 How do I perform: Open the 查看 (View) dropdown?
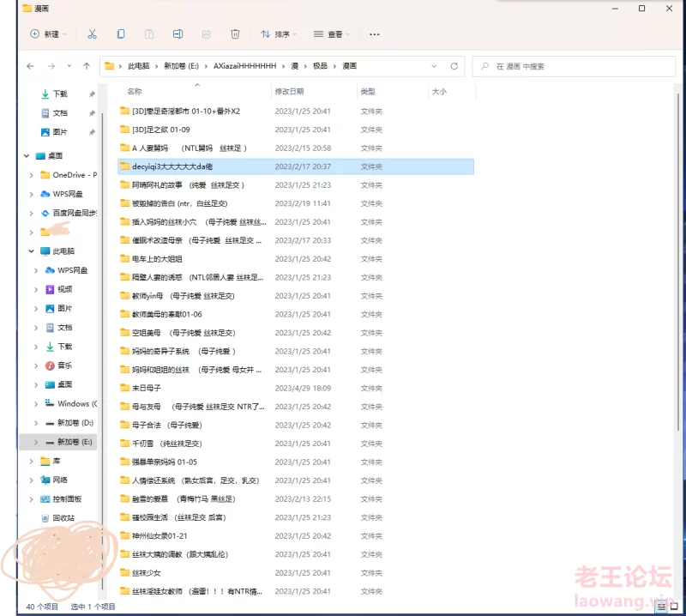(332, 34)
